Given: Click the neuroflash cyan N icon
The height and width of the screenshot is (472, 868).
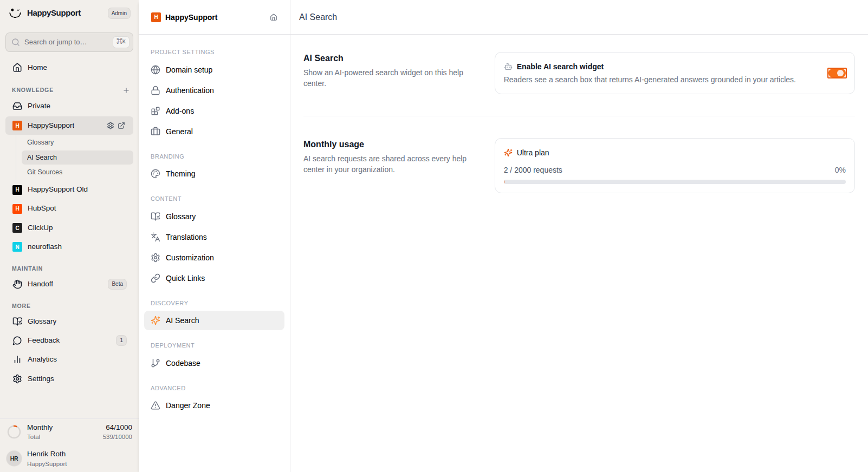Looking at the screenshot, I should click(17, 247).
